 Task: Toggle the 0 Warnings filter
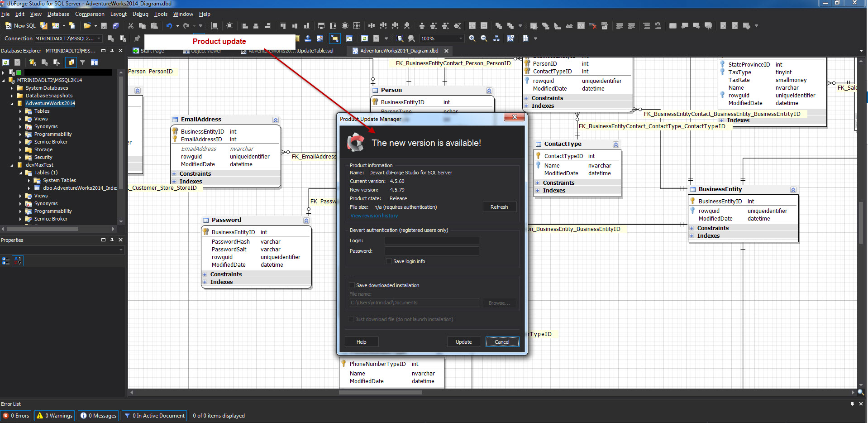[x=55, y=416]
